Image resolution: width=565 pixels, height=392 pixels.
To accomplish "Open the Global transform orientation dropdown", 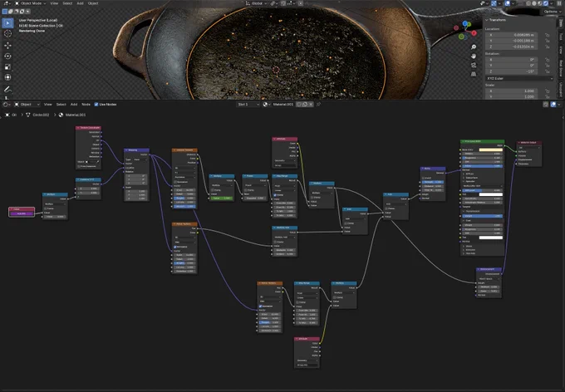I will 257,3.
